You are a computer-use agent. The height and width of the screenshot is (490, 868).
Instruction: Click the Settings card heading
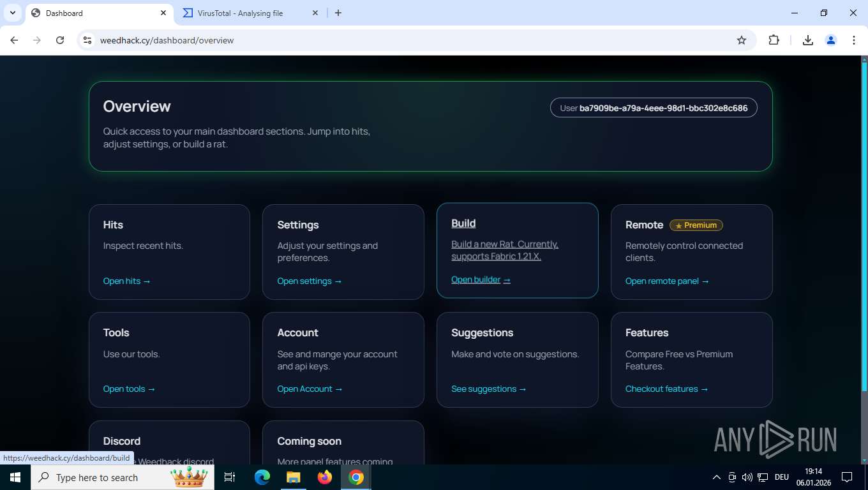tap(298, 225)
